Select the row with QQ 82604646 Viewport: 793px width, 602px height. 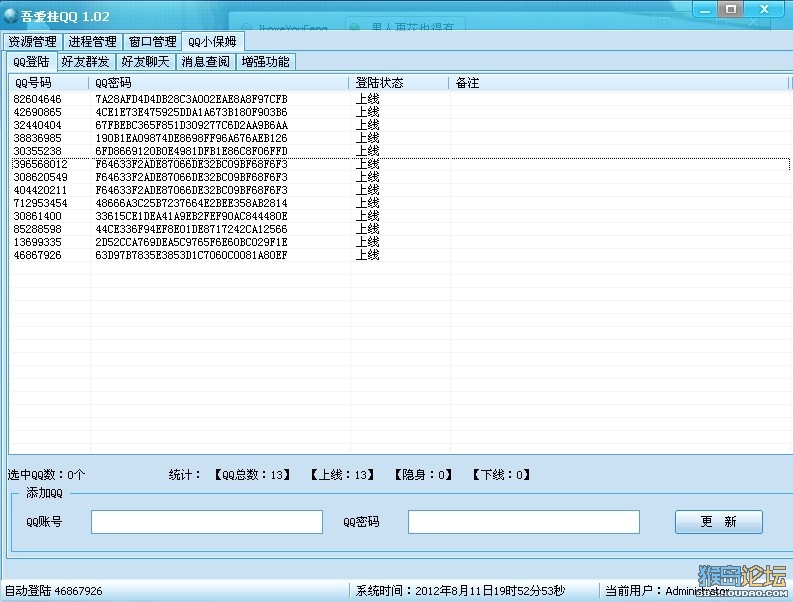pos(400,99)
